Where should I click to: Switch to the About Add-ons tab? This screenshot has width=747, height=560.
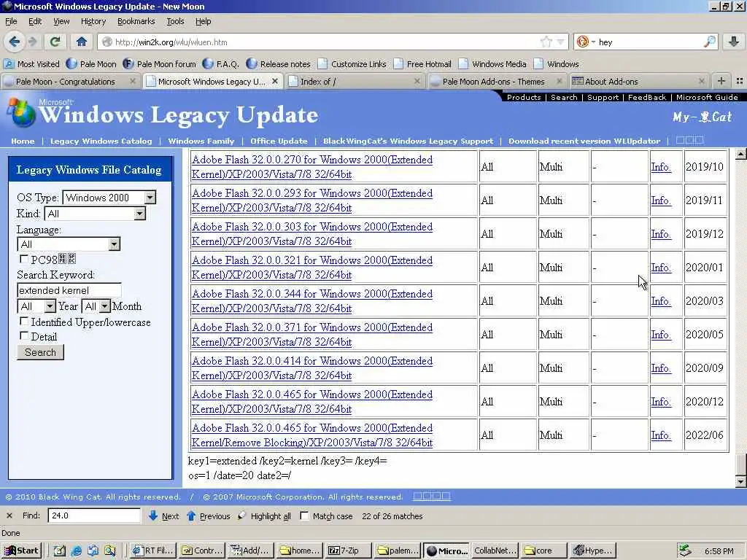[x=639, y=82]
